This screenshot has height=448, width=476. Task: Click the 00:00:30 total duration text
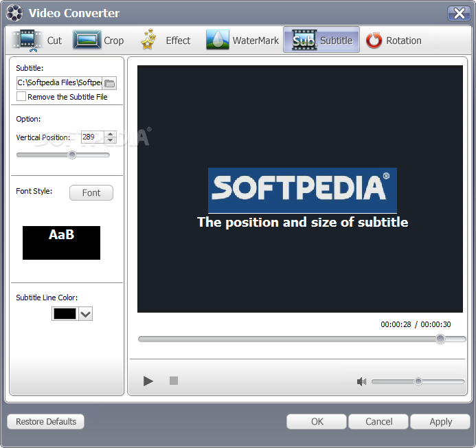[435, 324]
